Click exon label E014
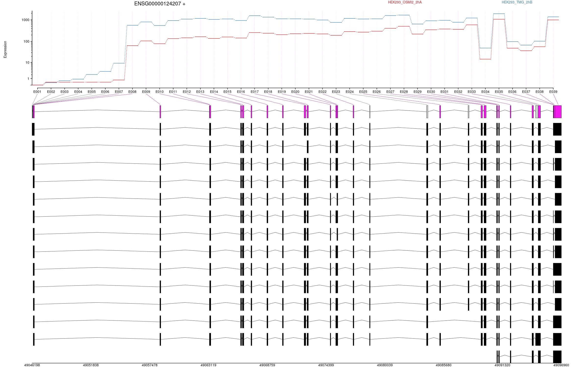The image size is (588, 370). [x=214, y=92]
